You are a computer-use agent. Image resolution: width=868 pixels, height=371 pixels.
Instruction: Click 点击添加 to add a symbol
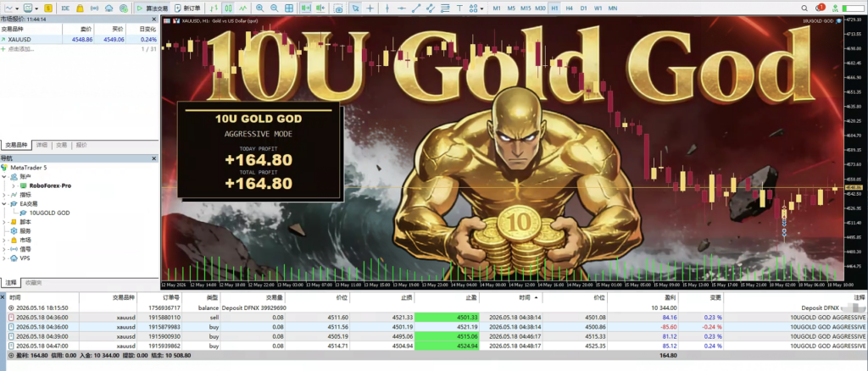point(21,49)
